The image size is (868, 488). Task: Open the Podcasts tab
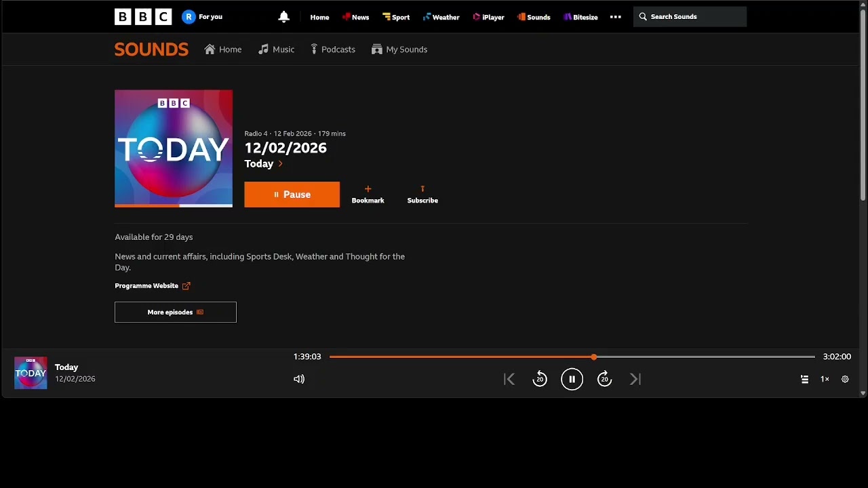(333, 49)
